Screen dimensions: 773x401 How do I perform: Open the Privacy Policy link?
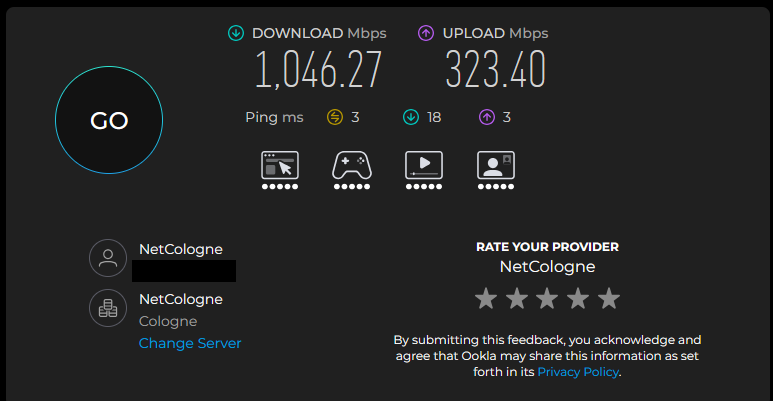pos(578,372)
